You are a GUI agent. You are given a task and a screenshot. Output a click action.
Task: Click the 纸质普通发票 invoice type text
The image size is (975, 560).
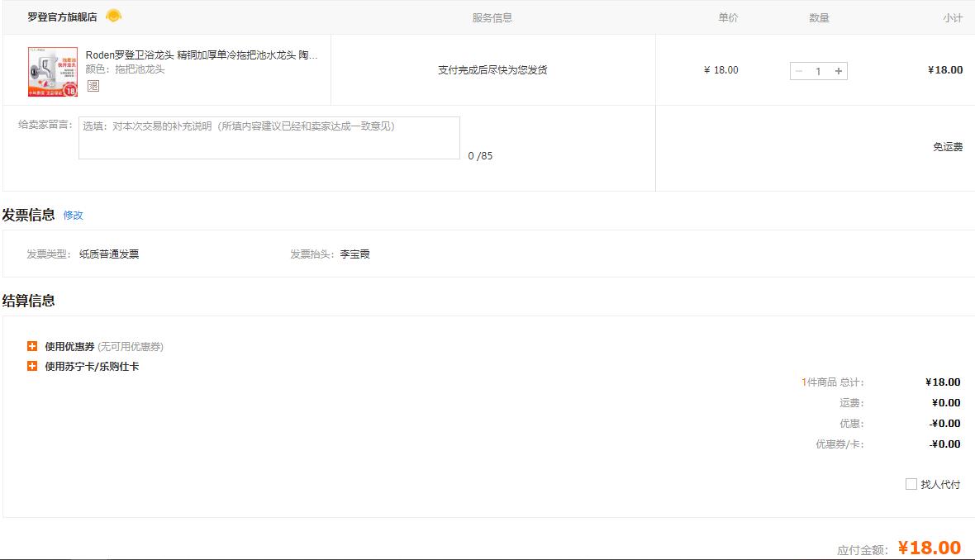point(109,254)
